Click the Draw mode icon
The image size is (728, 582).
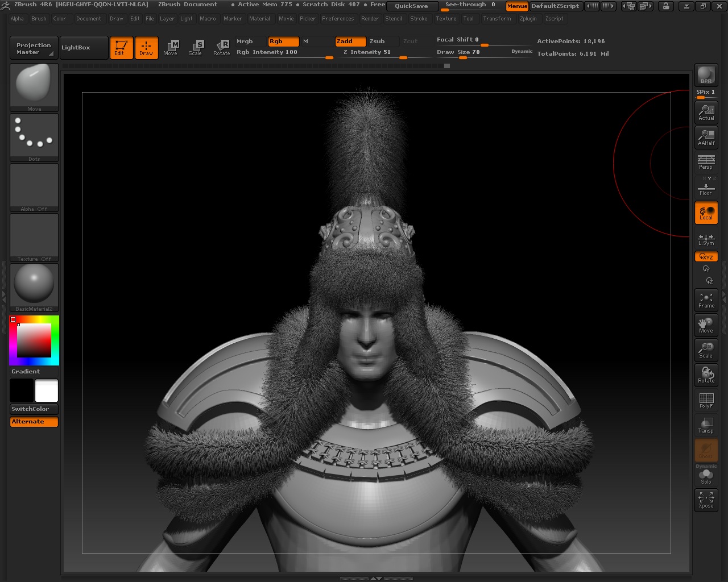click(146, 48)
